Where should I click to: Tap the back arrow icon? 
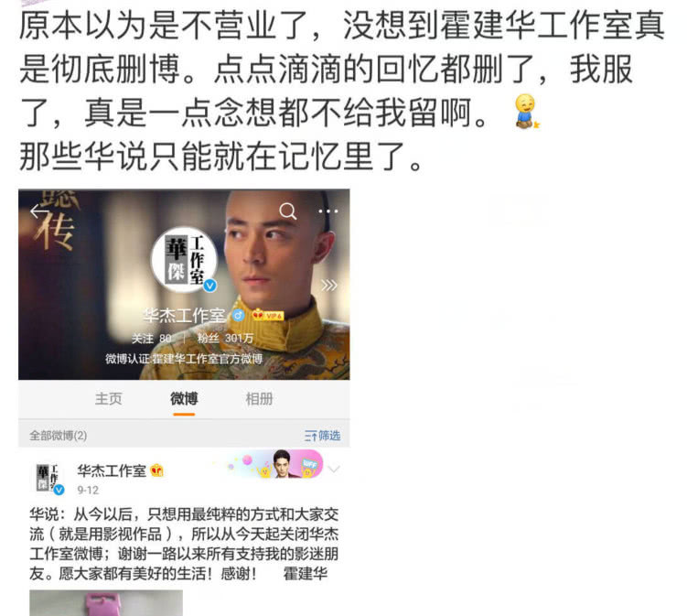(39, 211)
